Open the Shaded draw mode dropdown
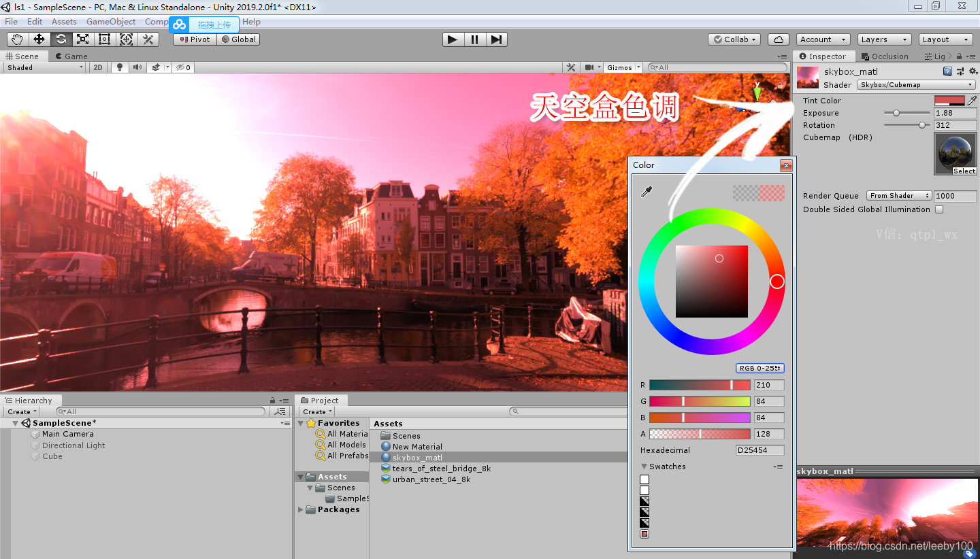 click(x=45, y=67)
